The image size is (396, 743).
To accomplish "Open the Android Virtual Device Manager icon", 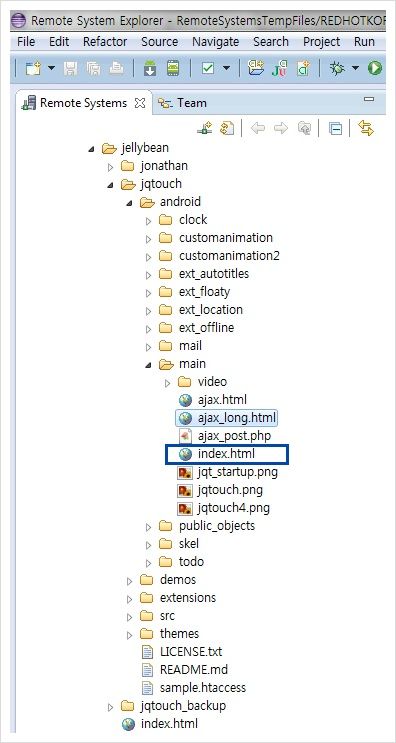I will coord(173,69).
